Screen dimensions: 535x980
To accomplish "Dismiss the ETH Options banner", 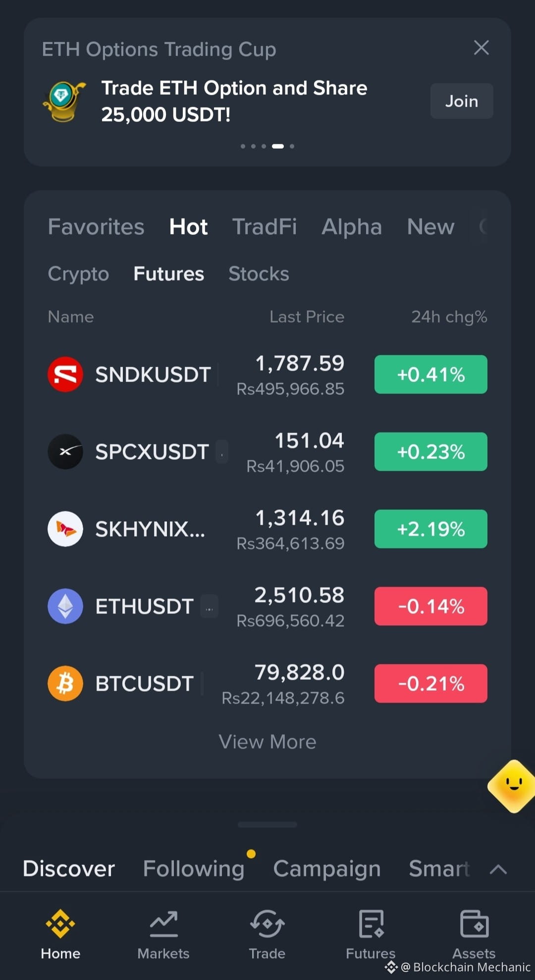I will (481, 48).
